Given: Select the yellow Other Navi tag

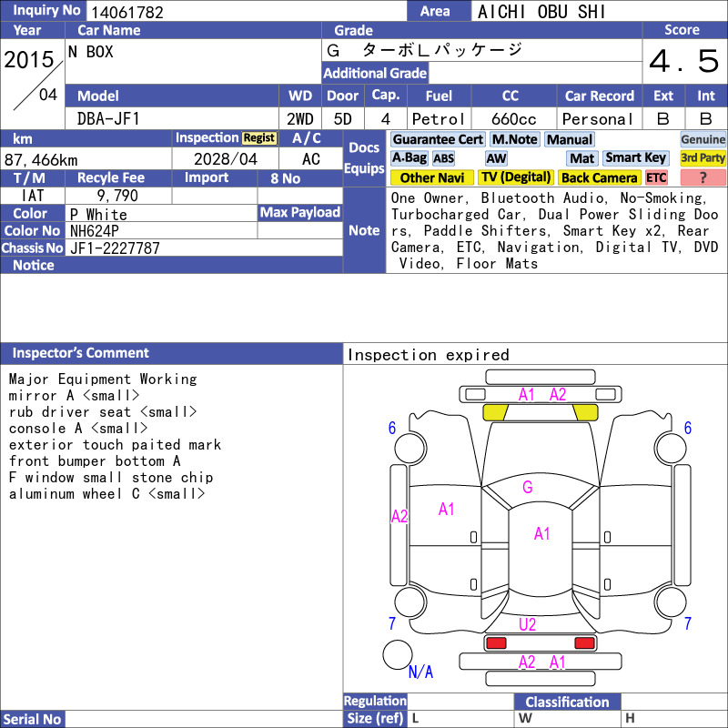Looking at the screenshot, I should pyautogui.click(x=431, y=177).
